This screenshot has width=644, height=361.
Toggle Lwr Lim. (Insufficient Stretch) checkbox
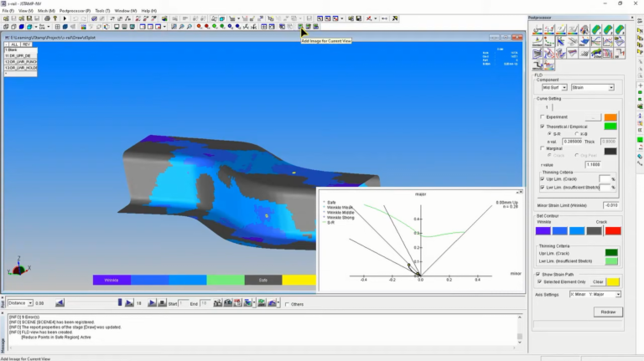click(x=543, y=187)
